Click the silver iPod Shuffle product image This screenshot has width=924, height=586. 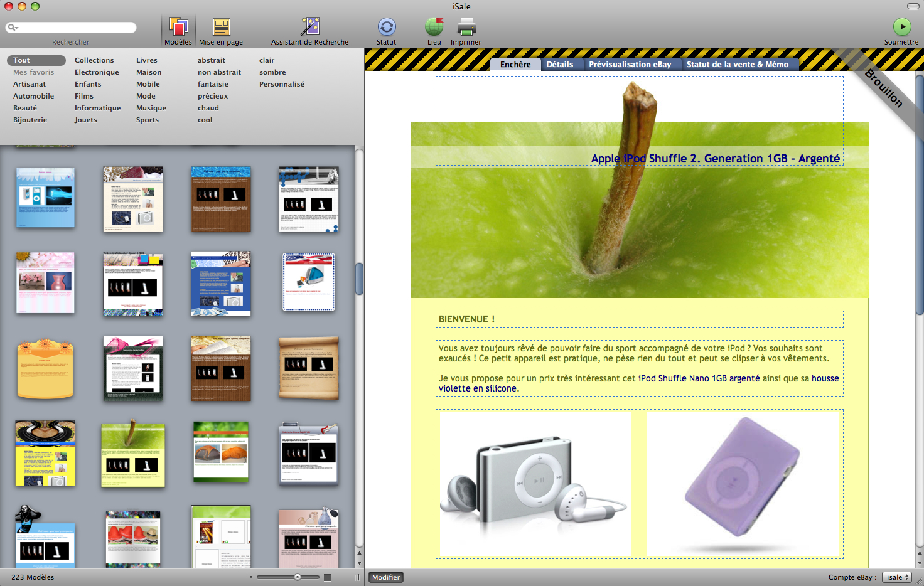pyautogui.click(x=535, y=484)
